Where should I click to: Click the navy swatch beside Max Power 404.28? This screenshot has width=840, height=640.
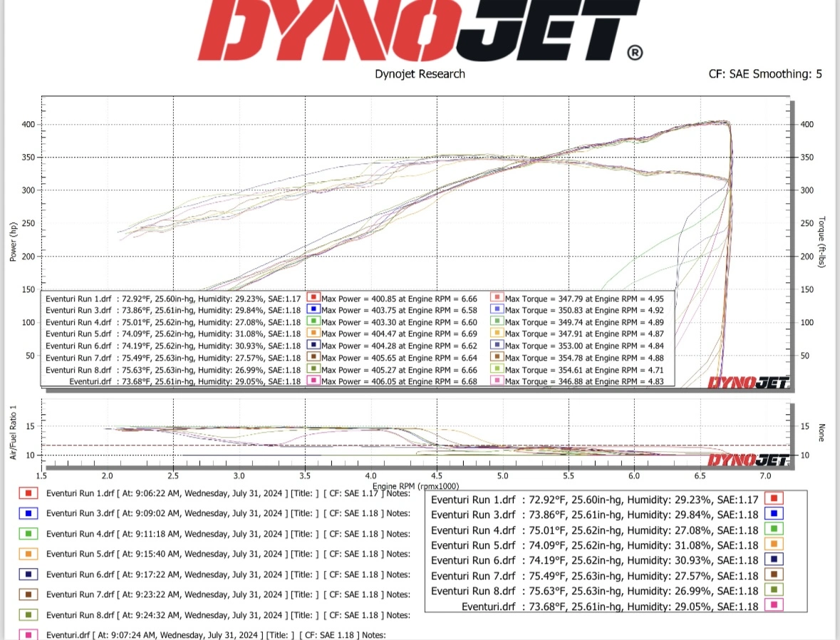click(313, 345)
